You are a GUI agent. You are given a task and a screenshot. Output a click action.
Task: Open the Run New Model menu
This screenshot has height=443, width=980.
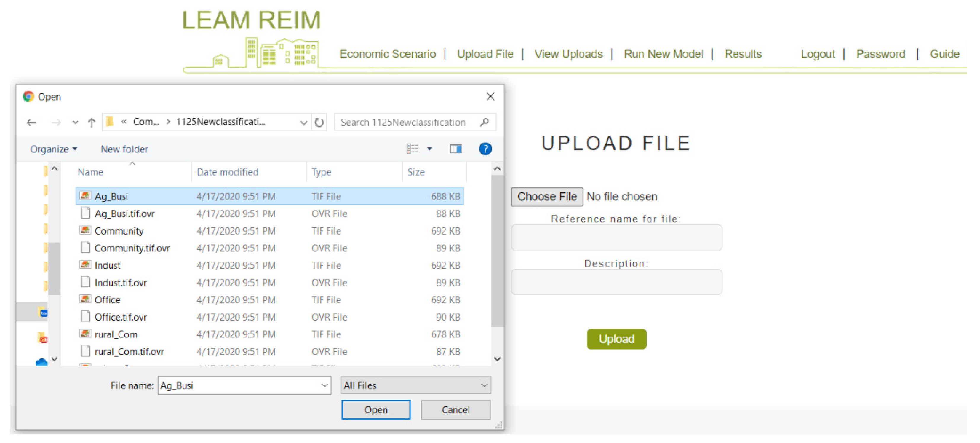click(663, 54)
